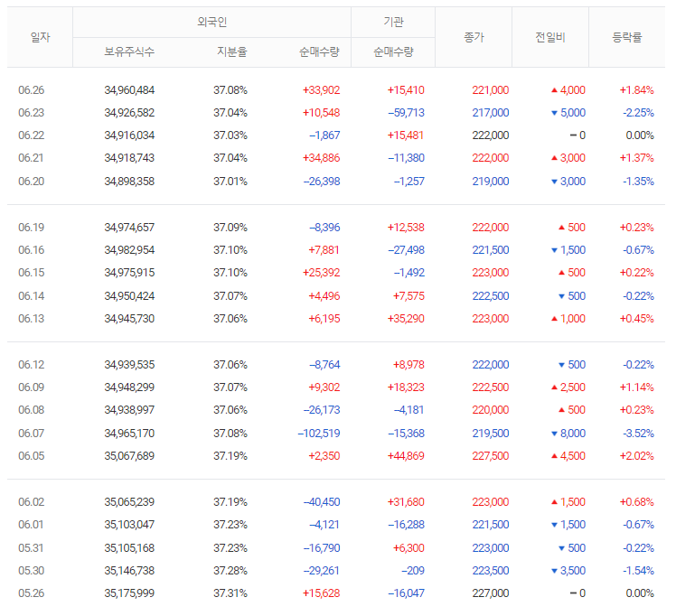
Task: Click closing price 227,500
Action: pos(491,456)
